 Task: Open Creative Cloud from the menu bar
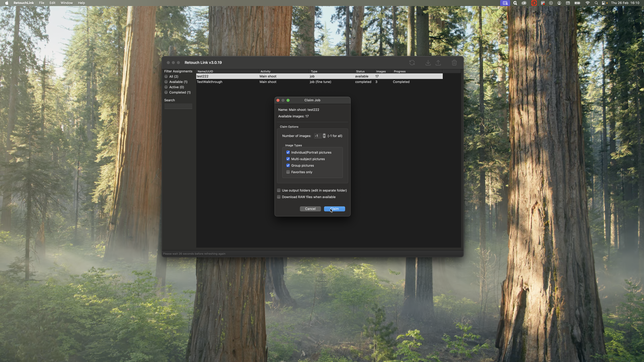524,3
